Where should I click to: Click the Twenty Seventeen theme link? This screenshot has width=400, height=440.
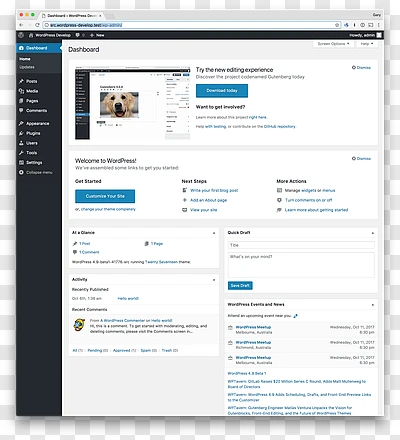[161, 262]
